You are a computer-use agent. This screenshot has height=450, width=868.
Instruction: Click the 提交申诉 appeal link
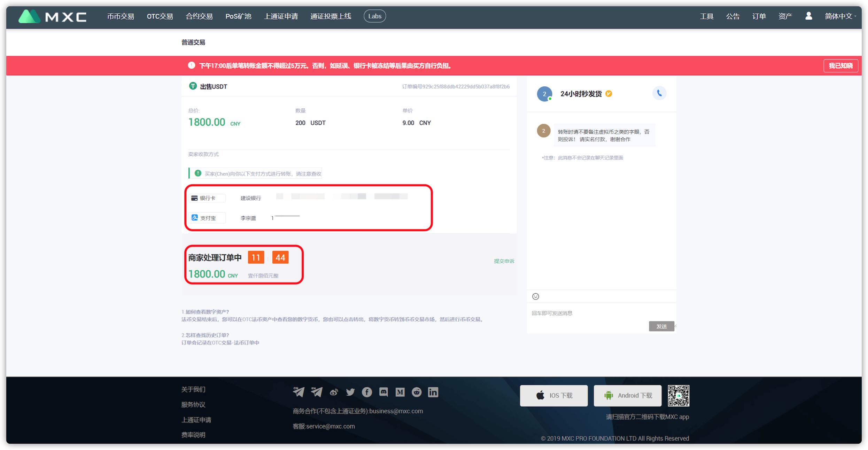point(504,261)
